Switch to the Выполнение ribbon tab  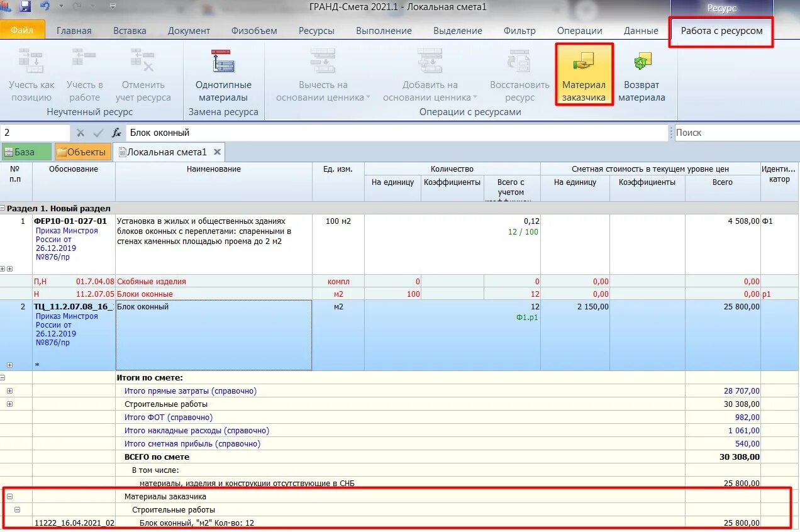pos(384,31)
